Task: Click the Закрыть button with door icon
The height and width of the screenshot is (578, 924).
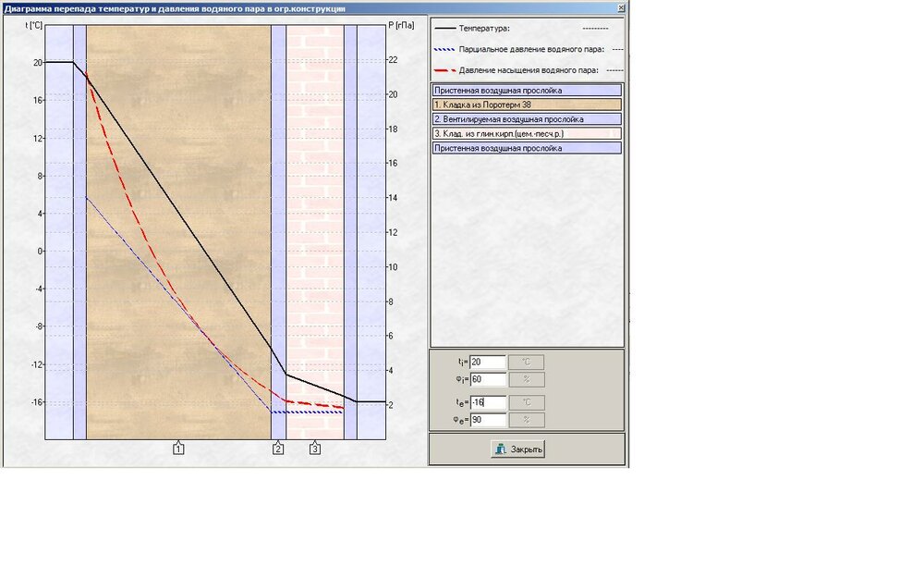Action: coord(517,449)
